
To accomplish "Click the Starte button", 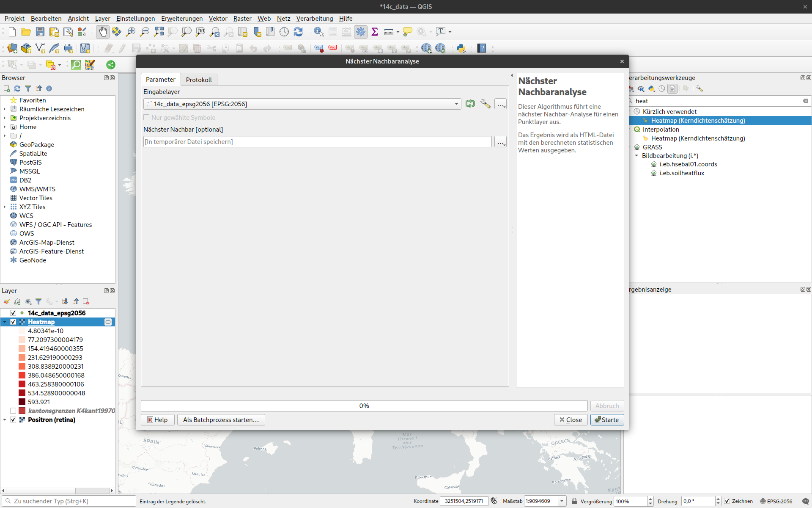I will click(607, 420).
